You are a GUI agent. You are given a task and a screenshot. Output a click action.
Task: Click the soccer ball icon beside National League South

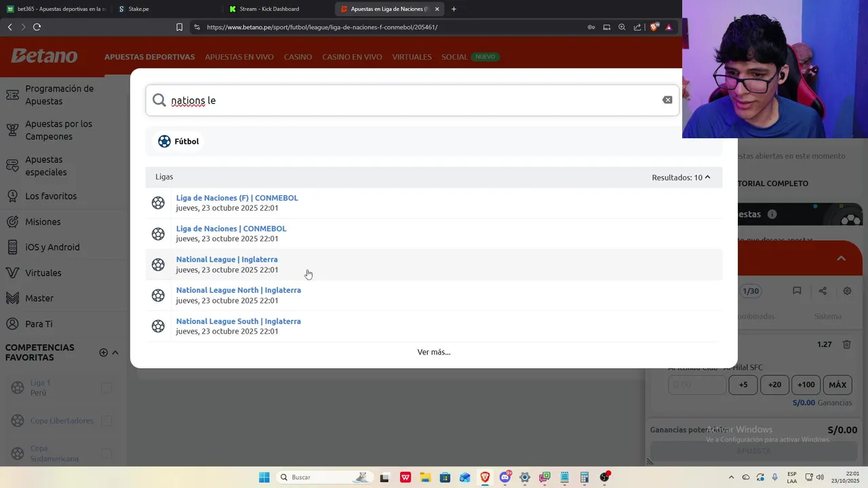tap(158, 326)
